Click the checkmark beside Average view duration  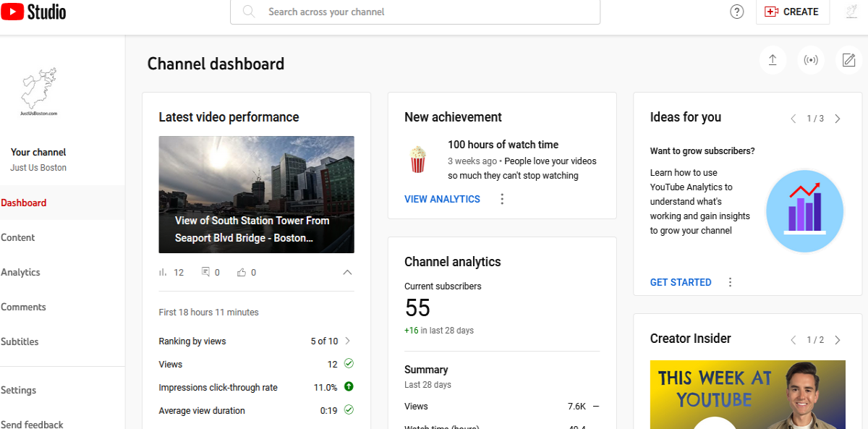coord(349,409)
